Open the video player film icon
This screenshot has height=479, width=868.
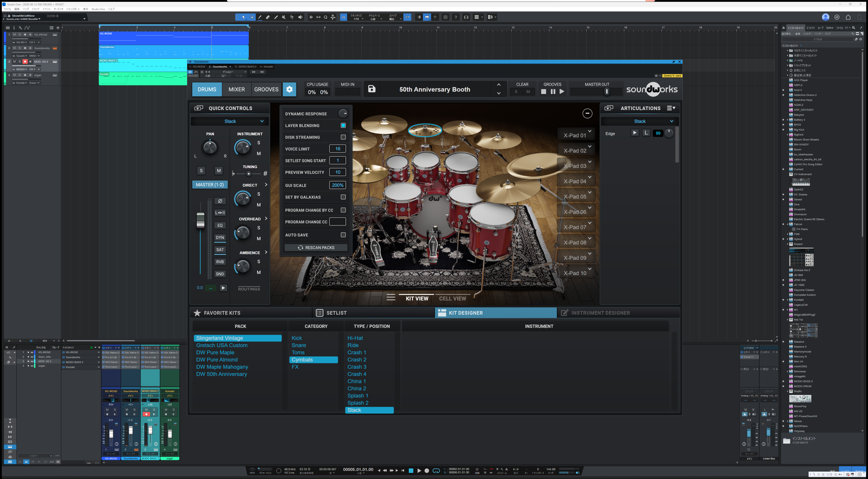(x=466, y=17)
